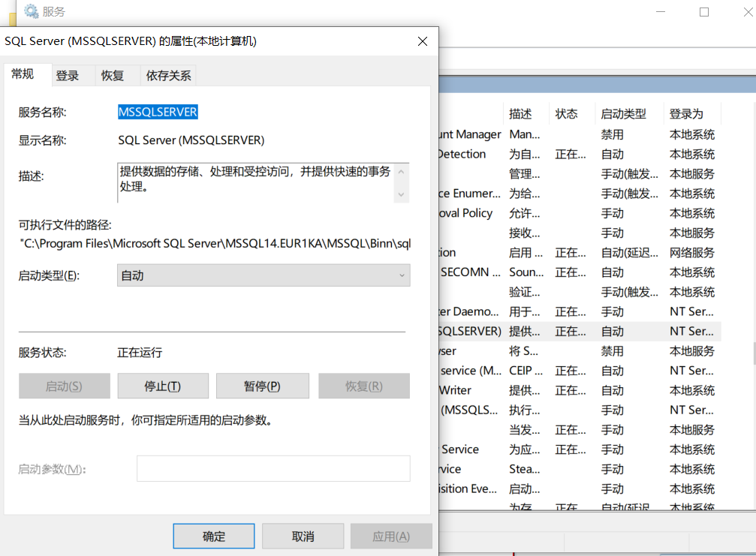This screenshot has height=556, width=756.
Task: Click the 暂停(P) button
Action: tap(262, 386)
